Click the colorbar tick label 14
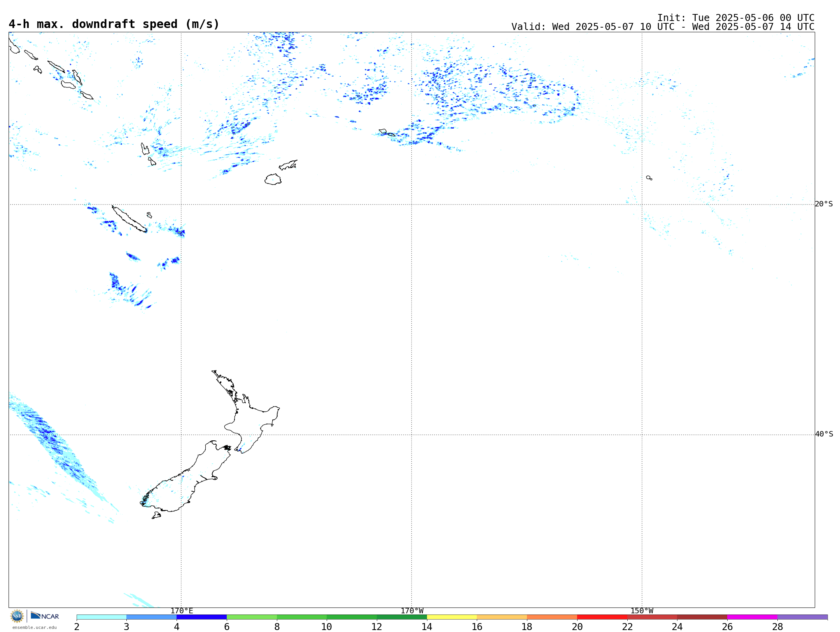Screen dimensions: 840x632 click(x=427, y=627)
